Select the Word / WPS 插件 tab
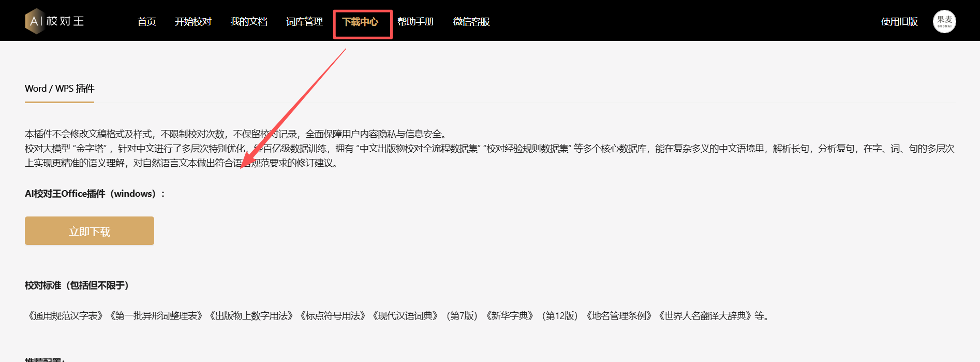The height and width of the screenshot is (362, 980). (x=60, y=89)
